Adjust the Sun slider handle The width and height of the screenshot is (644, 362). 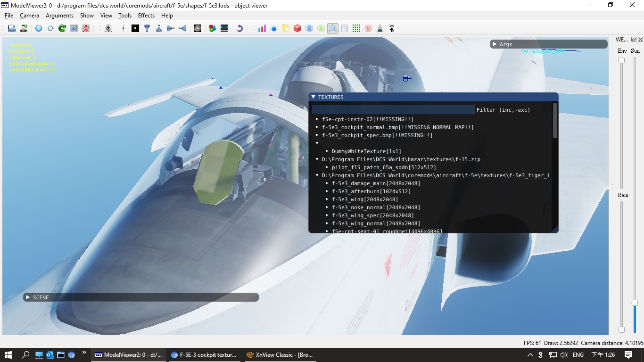pyautogui.click(x=635, y=303)
